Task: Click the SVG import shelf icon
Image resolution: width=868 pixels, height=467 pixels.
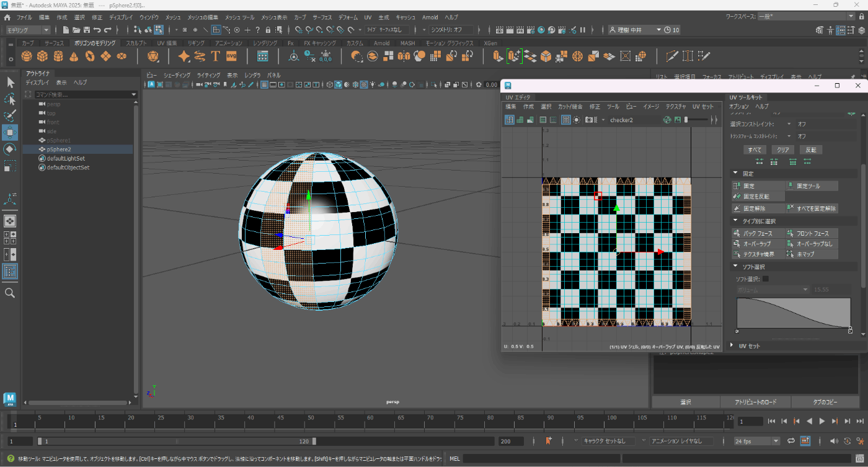Action: [x=231, y=56]
